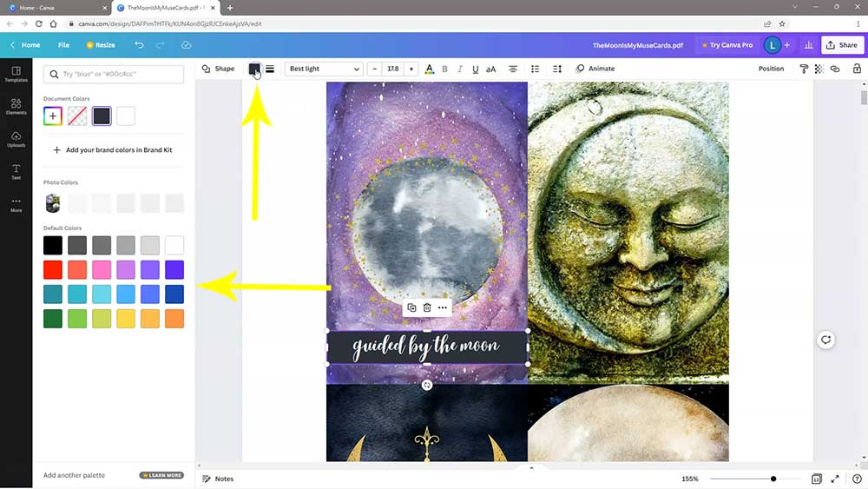Bookmark this page with star icon
This screenshot has height=489, width=868.
pyautogui.click(x=782, y=23)
